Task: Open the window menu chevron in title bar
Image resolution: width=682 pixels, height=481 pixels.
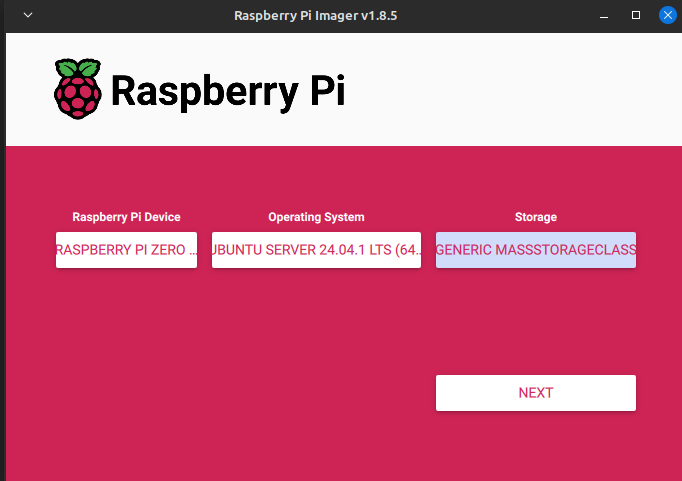Action: coord(27,16)
